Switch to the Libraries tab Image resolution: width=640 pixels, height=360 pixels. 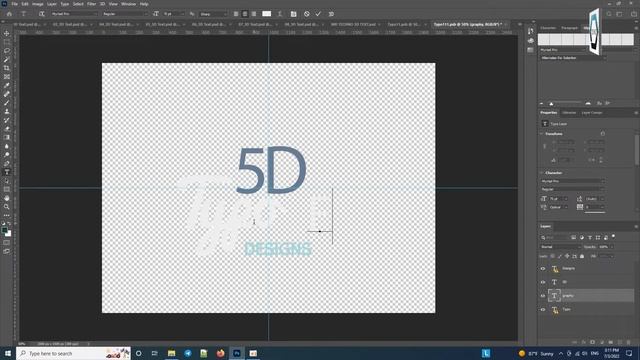(x=569, y=113)
